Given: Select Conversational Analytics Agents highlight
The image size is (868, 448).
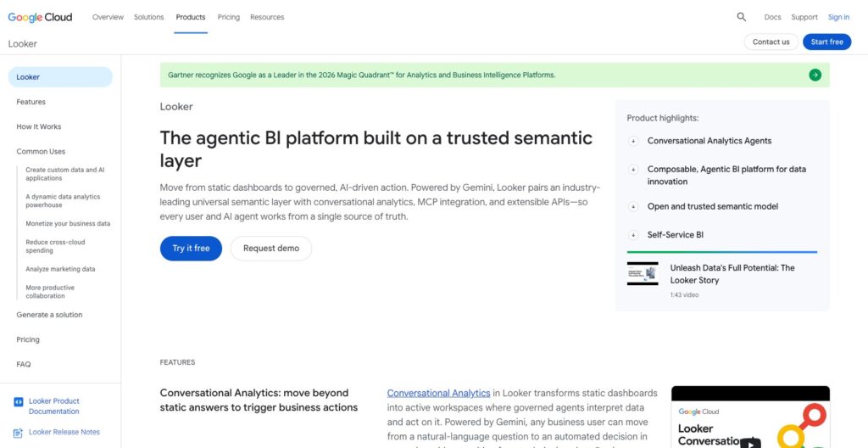Looking at the screenshot, I should [x=709, y=141].
